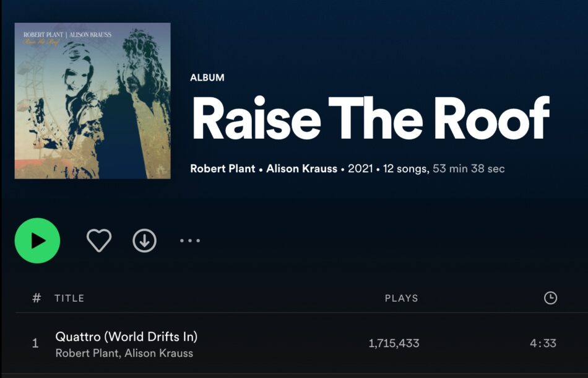Open Alison Krauss artist page from album header
The image size is (588, 378).
tap(301, 169)
